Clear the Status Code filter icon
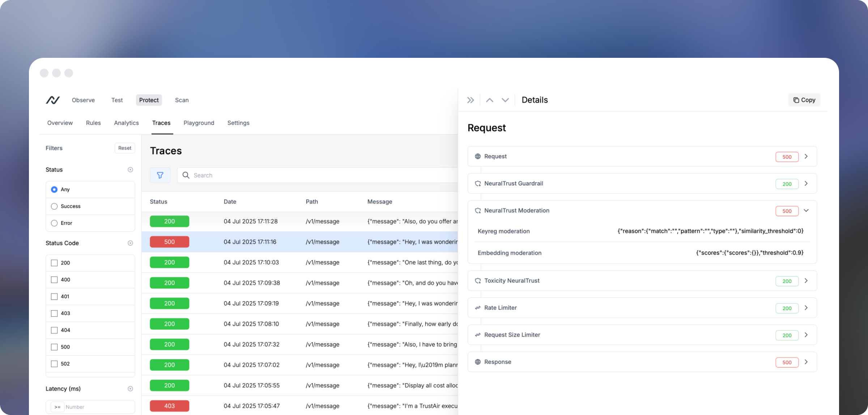Screen dimensions: 868x415 [x=131, y=243]
